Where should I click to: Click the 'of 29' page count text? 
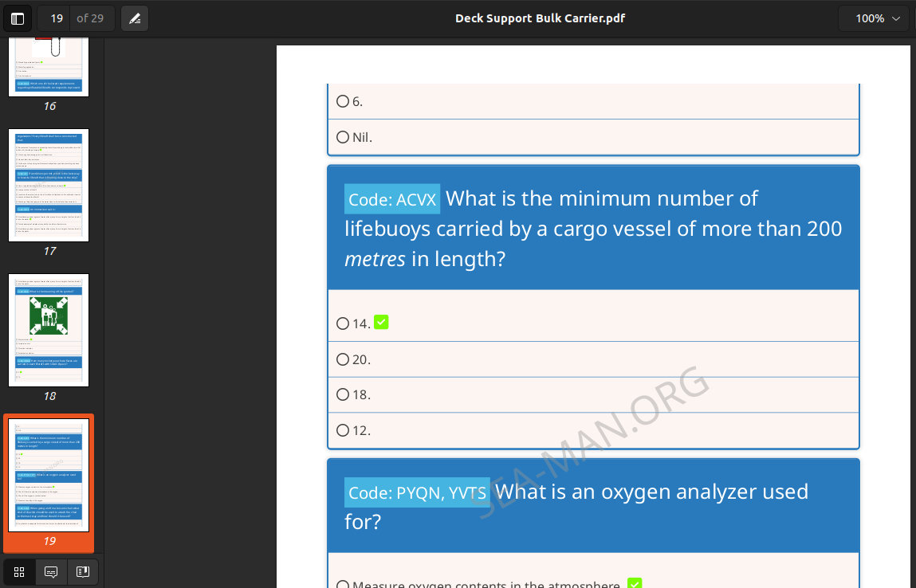91,18
